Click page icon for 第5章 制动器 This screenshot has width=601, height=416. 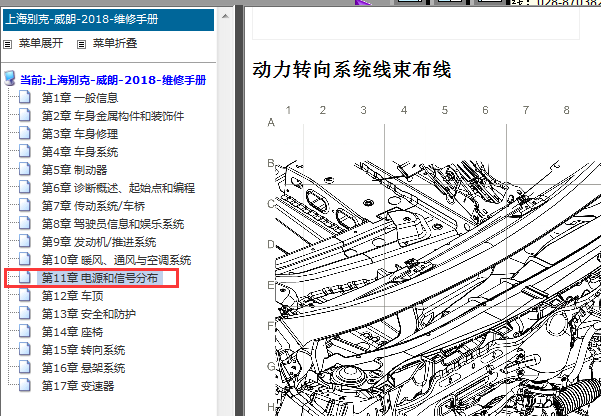(x=25, y=169)
